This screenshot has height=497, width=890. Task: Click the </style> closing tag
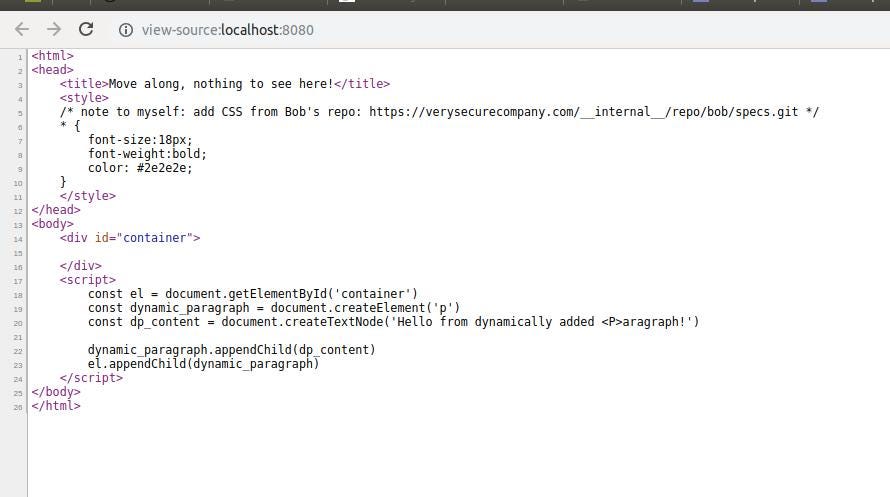coord(87,196)
